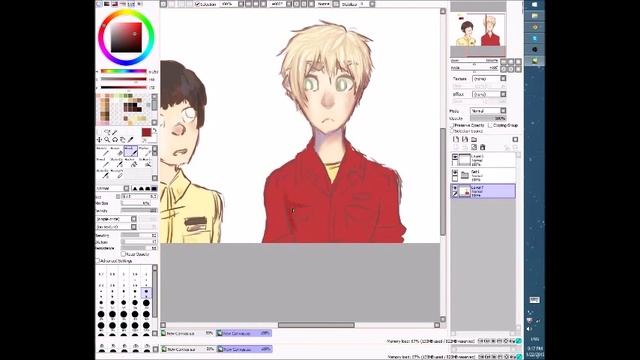Select the lasso selection tool

(107, 132)
